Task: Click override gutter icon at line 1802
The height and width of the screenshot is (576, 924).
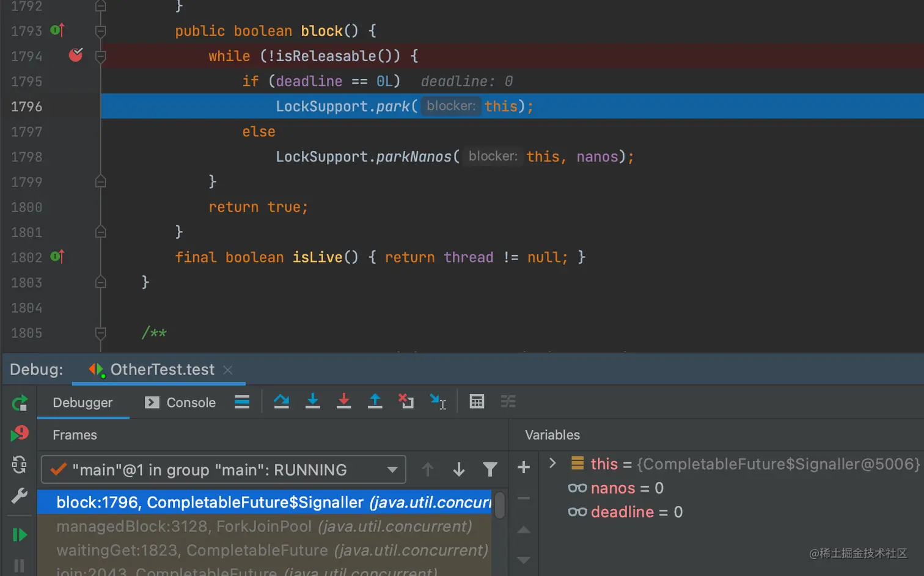Action: (57, 257)
